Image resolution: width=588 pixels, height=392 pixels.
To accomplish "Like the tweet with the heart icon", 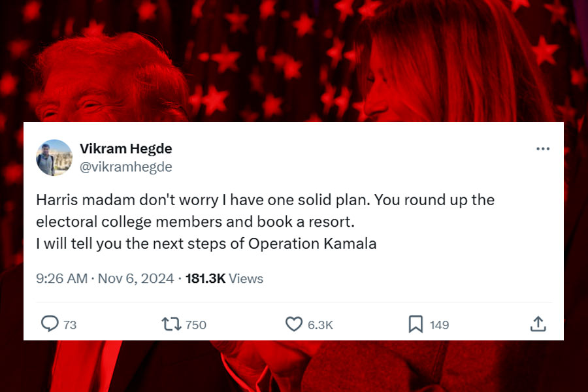I will [x=295, y=323].
